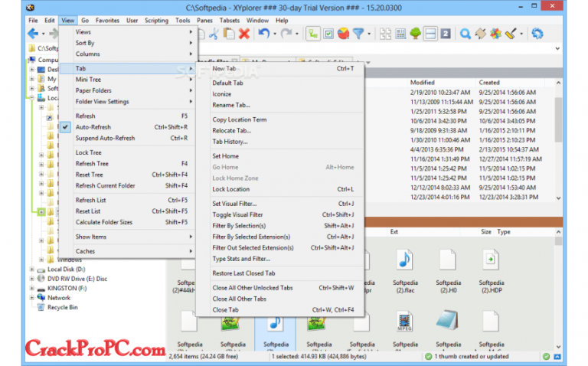Image resolution: width=588 pixels, height=366 pixels.
Task: Toggle the green Tree panel icon
Action: click(x=416, y=34)
